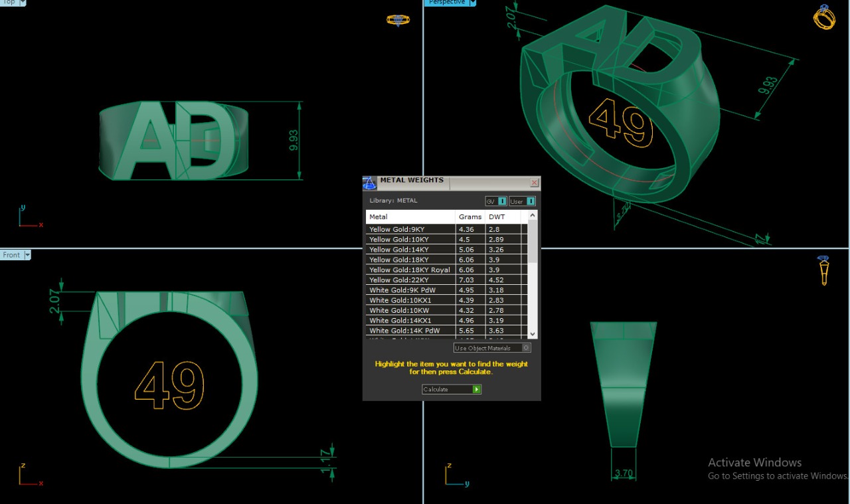Expand the Front viewport menu arrow

(27, 255)
